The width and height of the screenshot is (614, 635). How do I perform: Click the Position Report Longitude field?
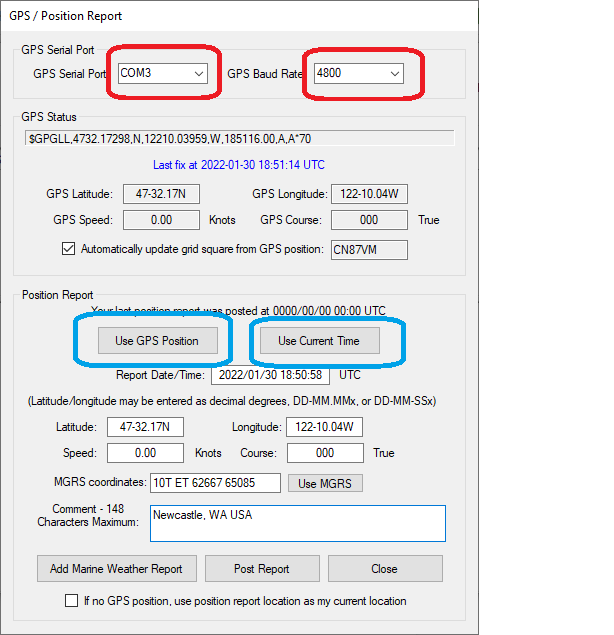tap(324, 427)
